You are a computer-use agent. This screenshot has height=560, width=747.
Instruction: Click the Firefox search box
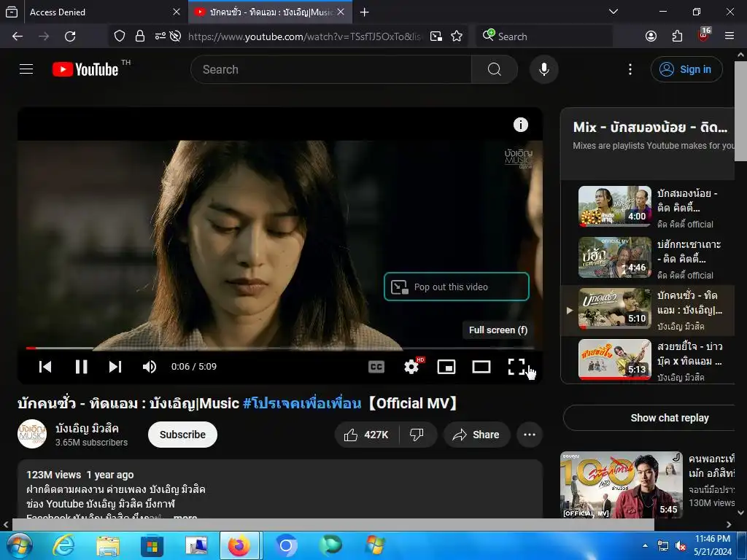pyautogui.click(x=544, y=36)
